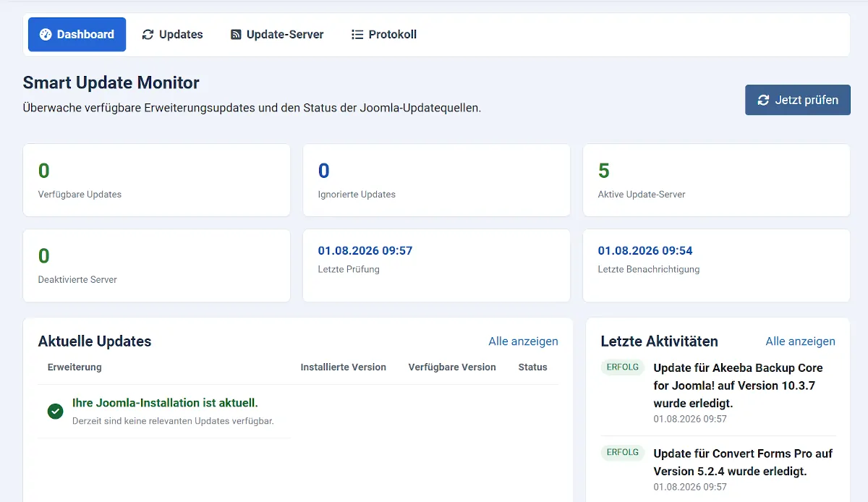Click the Protokoll list icon
This screenshot has height=502, width=868.
[x=357, y=34]
